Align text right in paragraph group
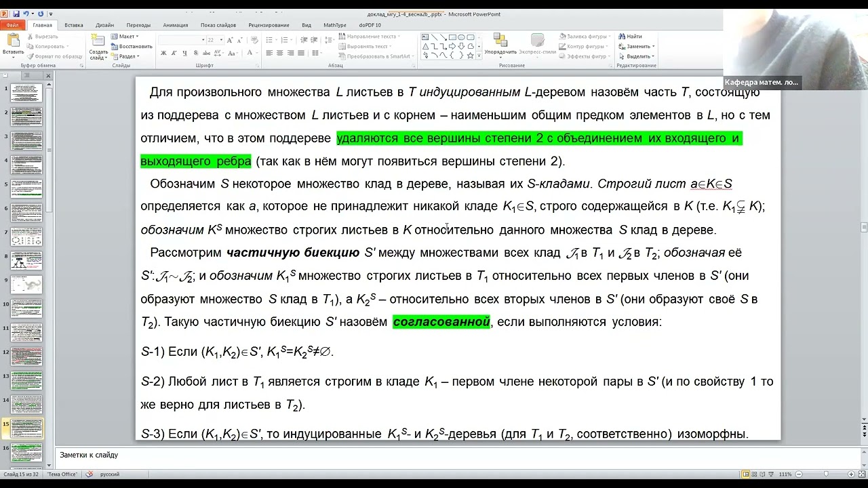Screen dimensions: 868x488 (289, 53)
